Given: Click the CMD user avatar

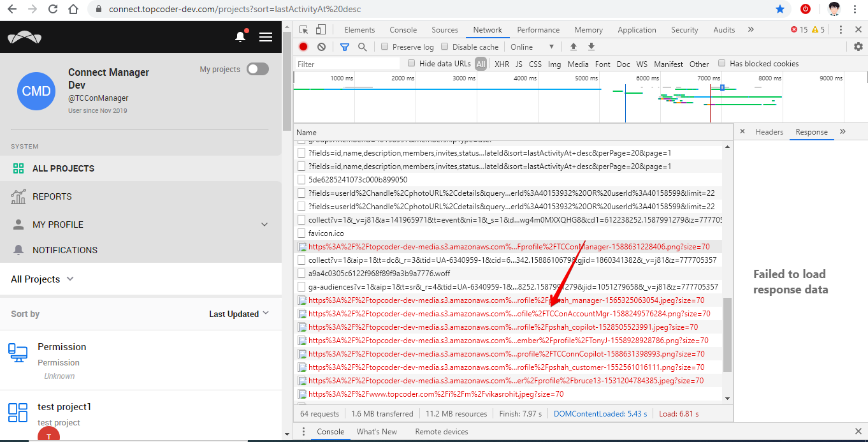Looking at the screenshot, I should (36, 91).
